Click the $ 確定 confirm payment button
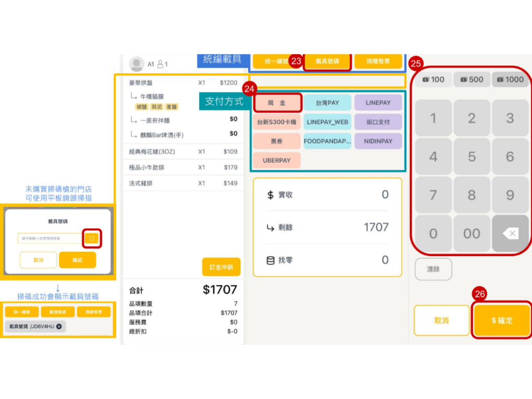The width and height of the screenshot is (532, 399). click(x=502, y=321)
